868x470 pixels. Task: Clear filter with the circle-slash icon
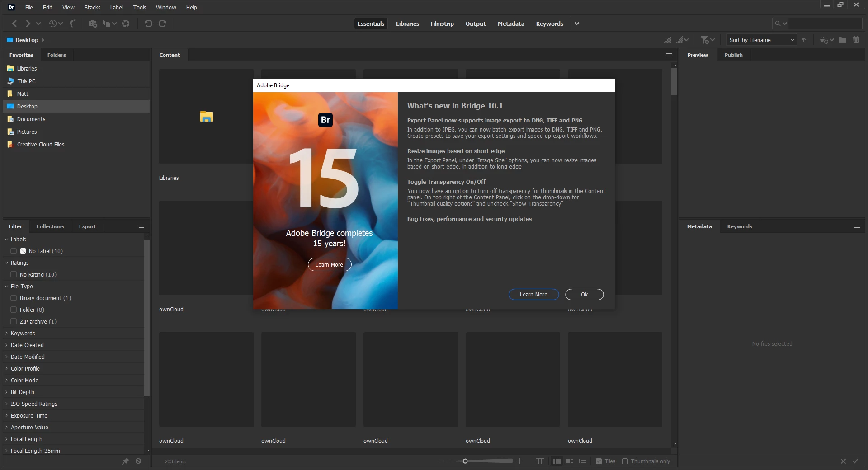(138, 461)
